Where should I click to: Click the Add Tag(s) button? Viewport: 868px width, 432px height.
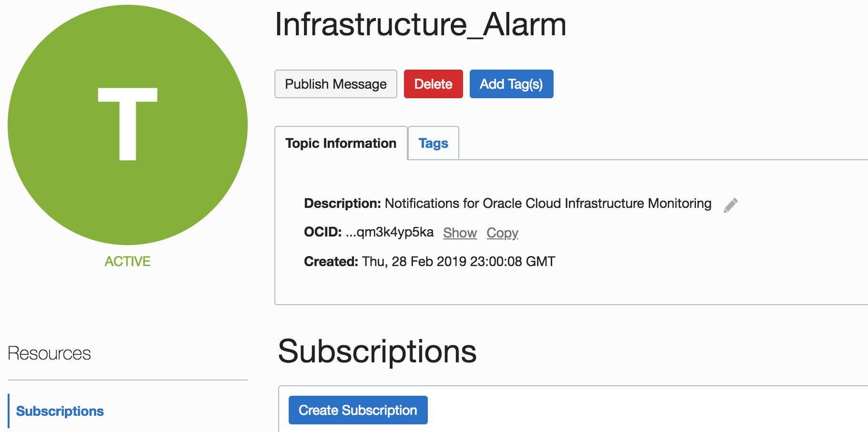[511, 84]
